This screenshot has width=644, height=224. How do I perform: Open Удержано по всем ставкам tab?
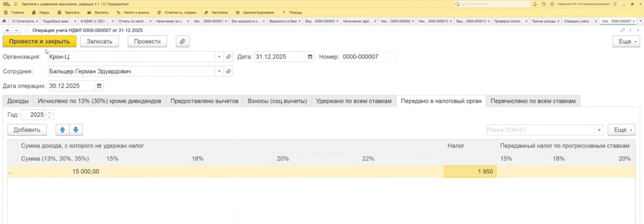point(353,101)
